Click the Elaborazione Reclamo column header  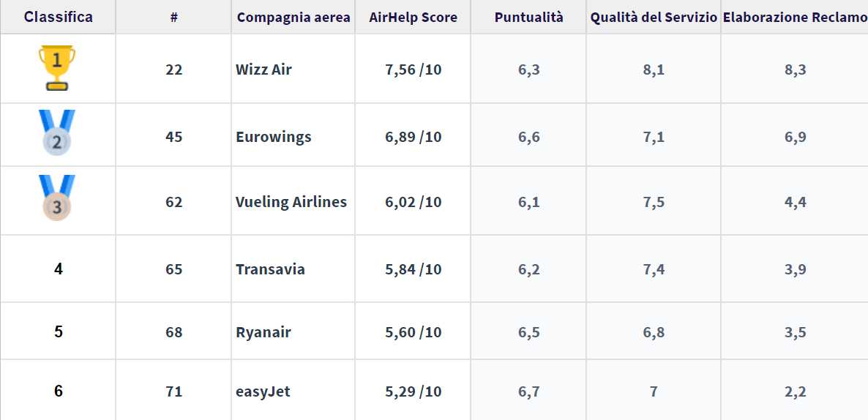click(x=795, y=17)
